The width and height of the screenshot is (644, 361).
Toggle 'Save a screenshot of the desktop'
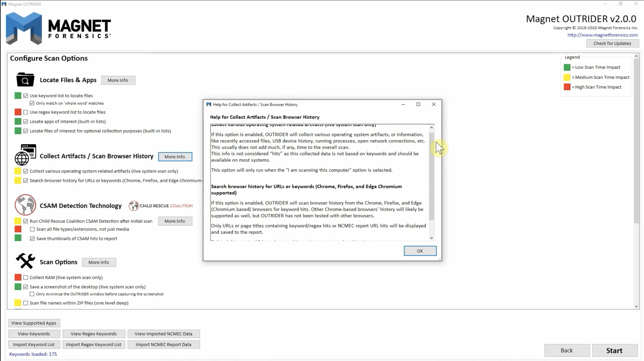point(26,287)
